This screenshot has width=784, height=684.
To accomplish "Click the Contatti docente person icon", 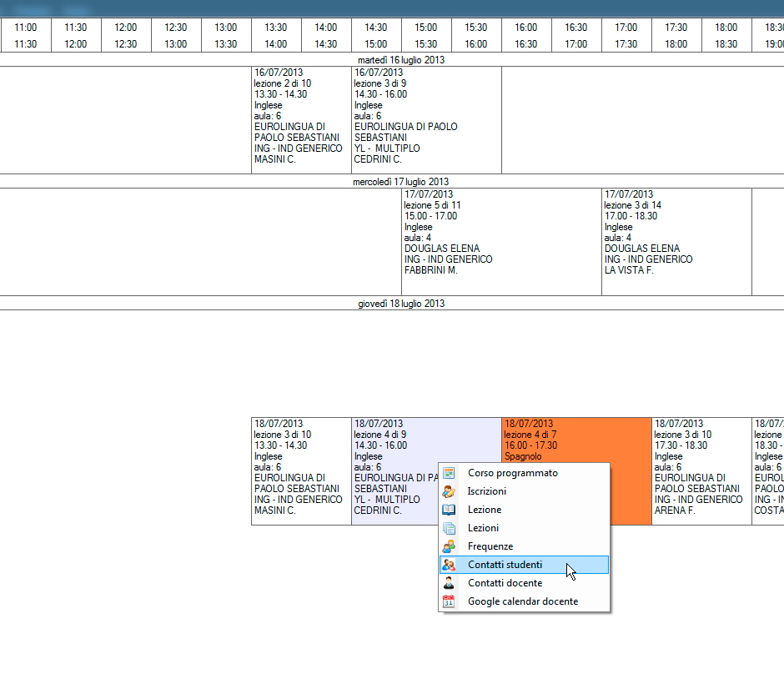I will pyautogui.click(x=449, y=583).
